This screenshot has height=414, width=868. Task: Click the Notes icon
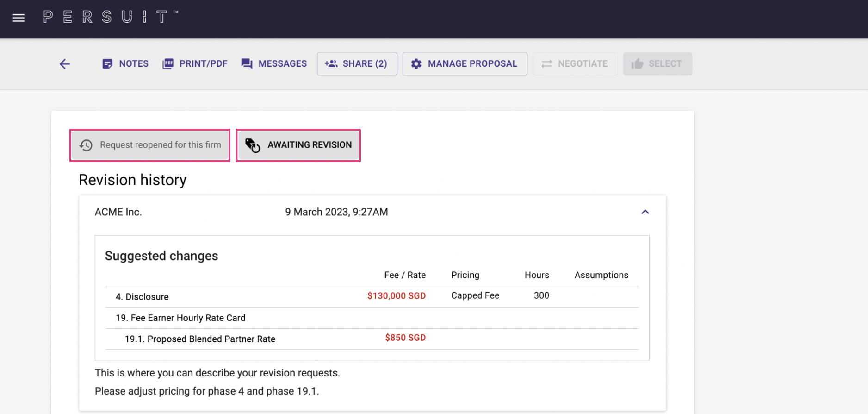pos(107,64)
